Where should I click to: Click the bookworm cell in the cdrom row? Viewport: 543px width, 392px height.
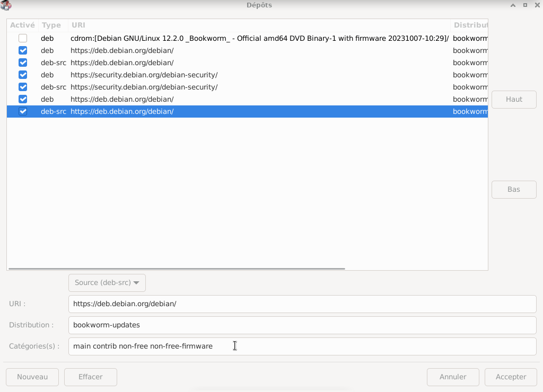(470, 38)
